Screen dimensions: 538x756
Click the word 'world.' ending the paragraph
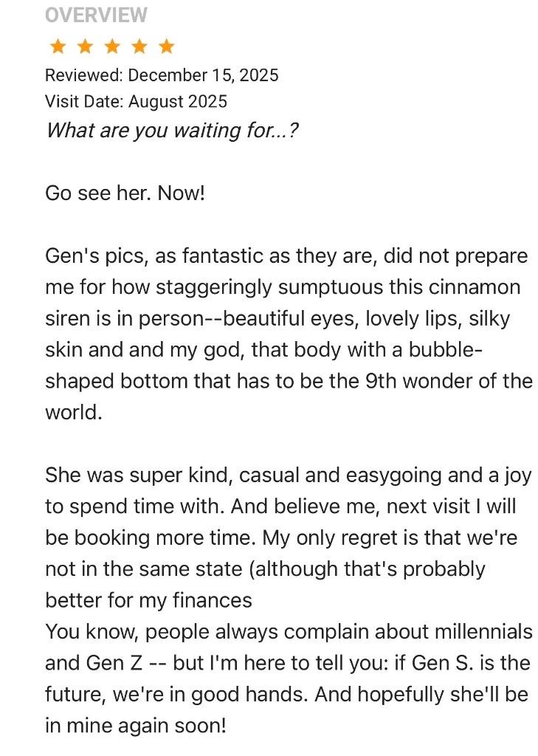click(x=74, y=412)
